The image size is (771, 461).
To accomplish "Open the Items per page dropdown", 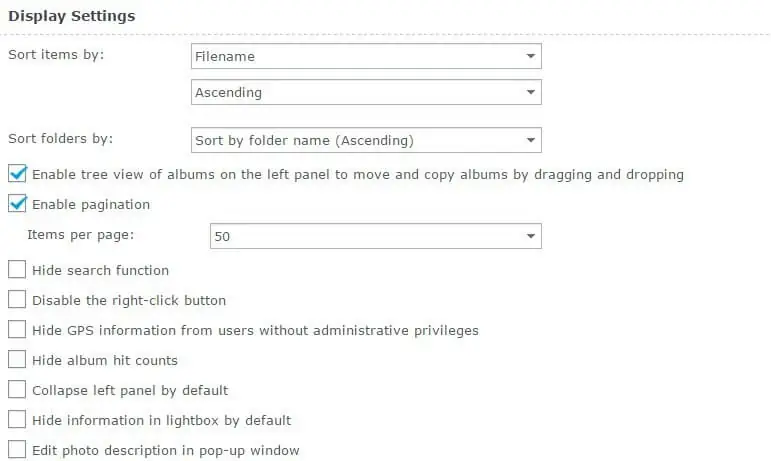I will tap(375, 236).
